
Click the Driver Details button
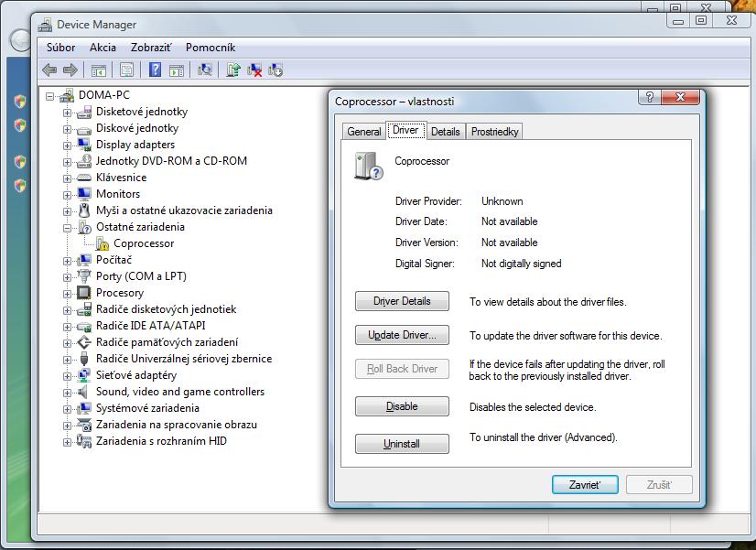point(402,301)
